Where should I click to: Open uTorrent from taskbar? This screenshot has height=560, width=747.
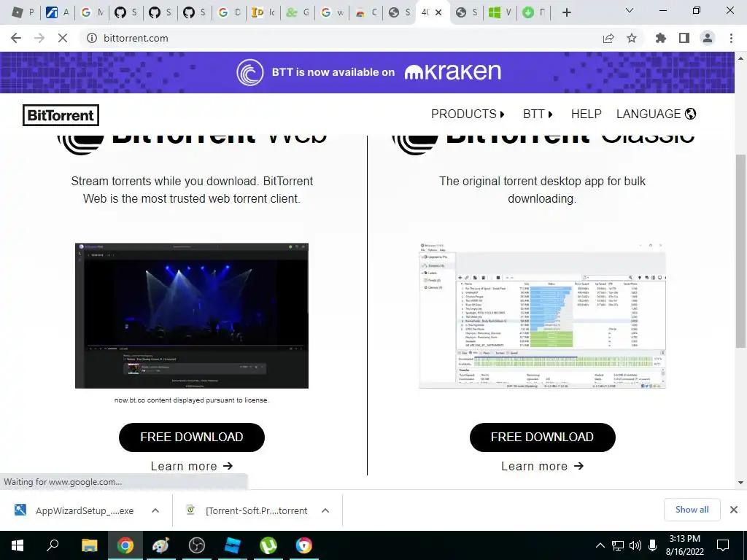[268, 545]
